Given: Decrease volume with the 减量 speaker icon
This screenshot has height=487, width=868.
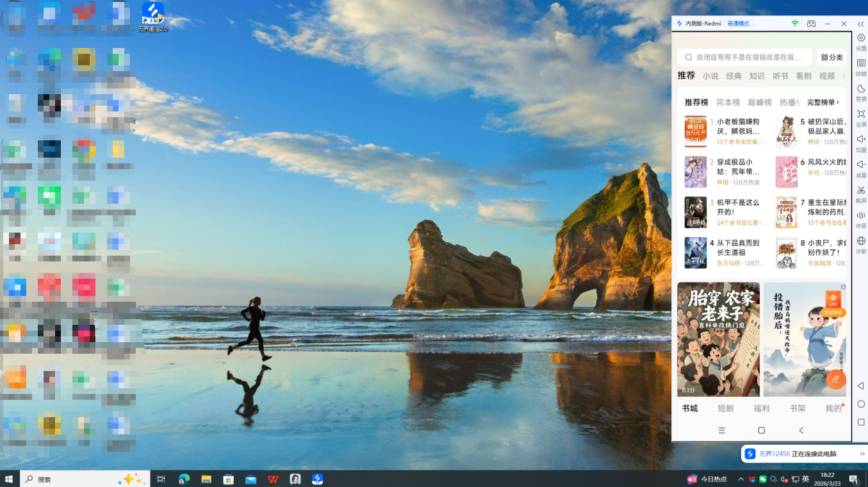Looking at the screenshot, I should pyautogui.click(x=861, y=165).
